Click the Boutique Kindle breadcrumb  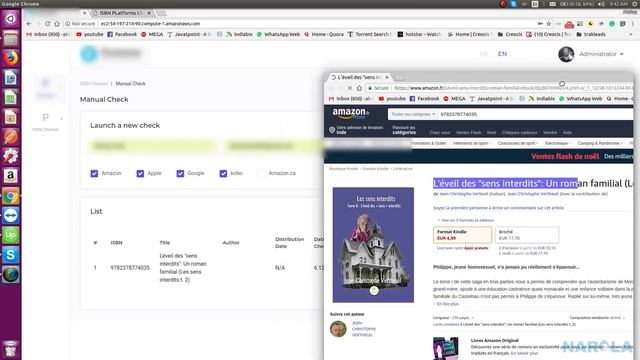343,169
